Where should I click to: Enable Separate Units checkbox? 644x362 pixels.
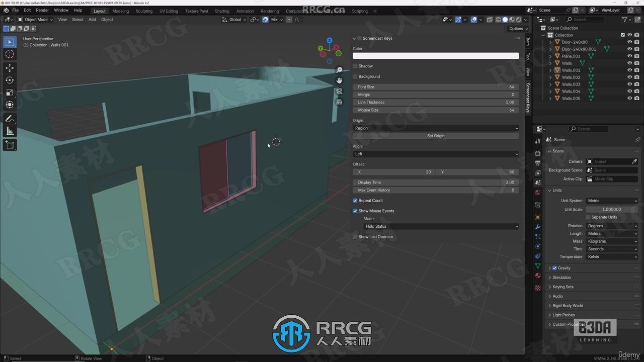[588, 217]
